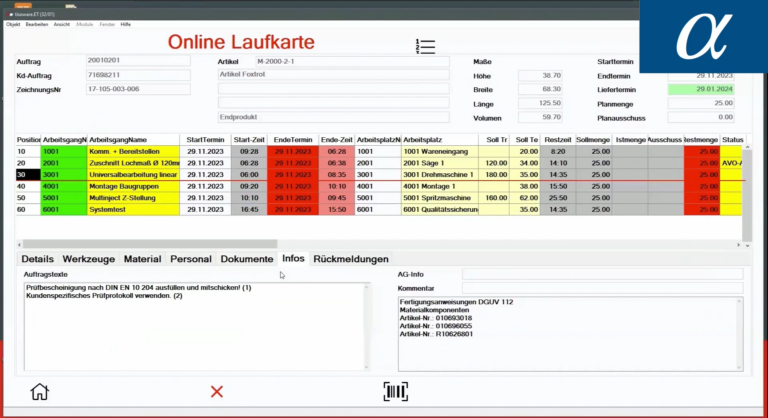
Task: Select the Material tab
Action: pyautogui.click(x=143, y=259)
